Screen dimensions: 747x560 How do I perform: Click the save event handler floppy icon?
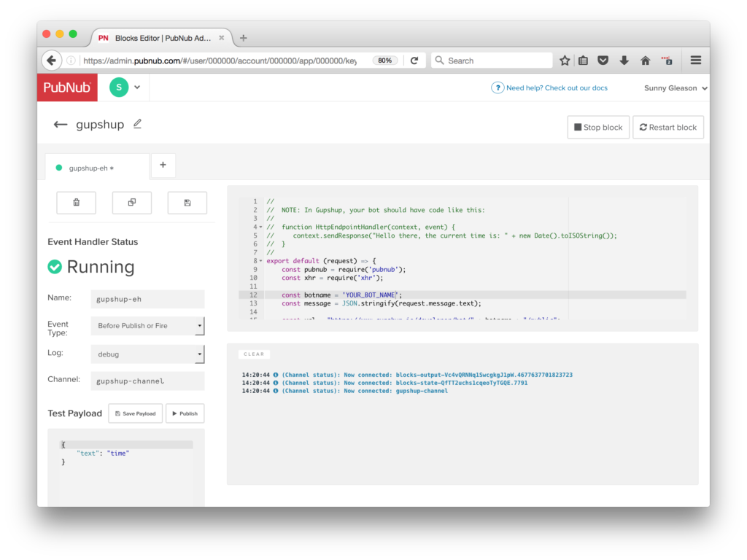(x=187, y=203)
